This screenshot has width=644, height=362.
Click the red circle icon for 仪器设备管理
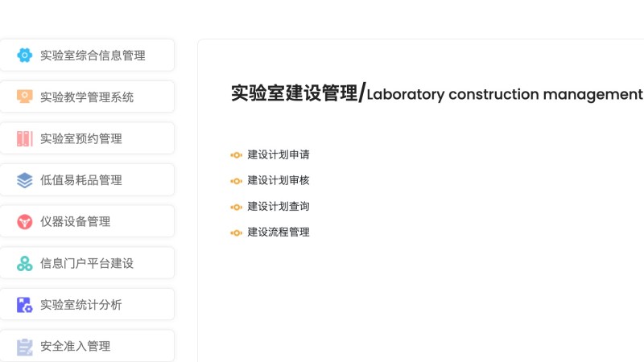25,222
